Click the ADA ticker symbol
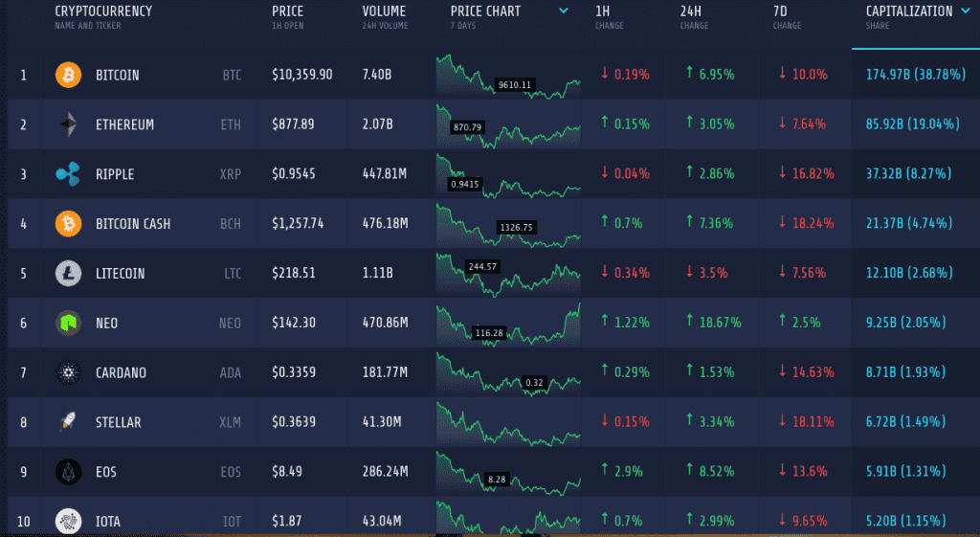The height and width of the screenshot is (537, 980). coord(231,372)
